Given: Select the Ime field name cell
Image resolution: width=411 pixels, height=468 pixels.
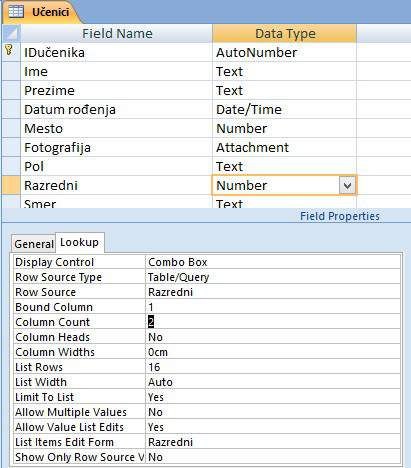Looking at the screenshot, I should [117, 71].
